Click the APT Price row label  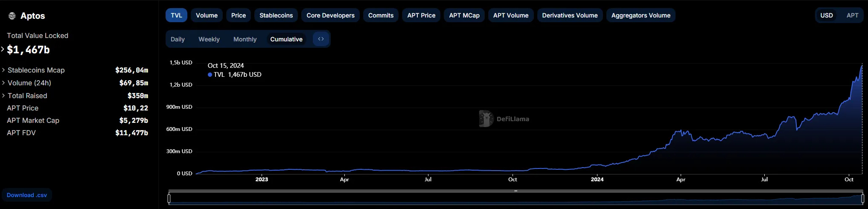point(23,108)
